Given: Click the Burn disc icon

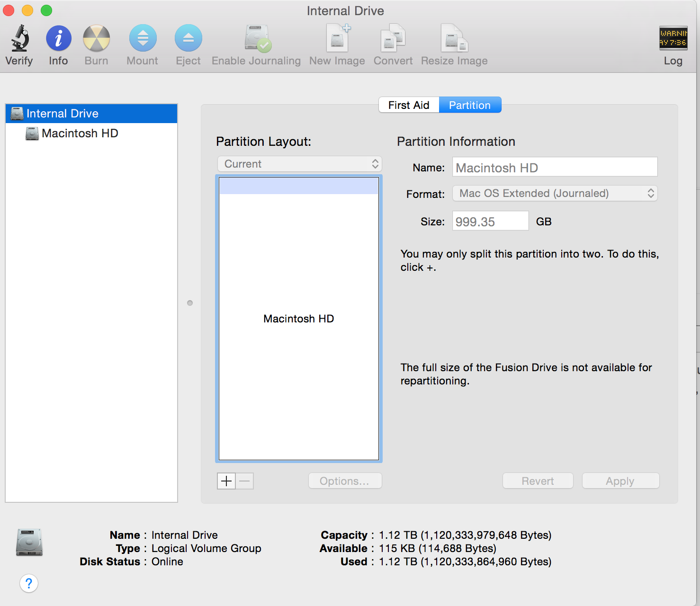Looking at the screenshot, I should 96,38.
